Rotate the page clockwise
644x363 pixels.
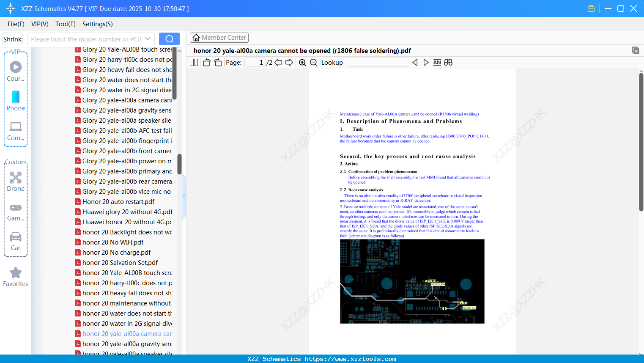pyautogui.click(x=218, y=63)
